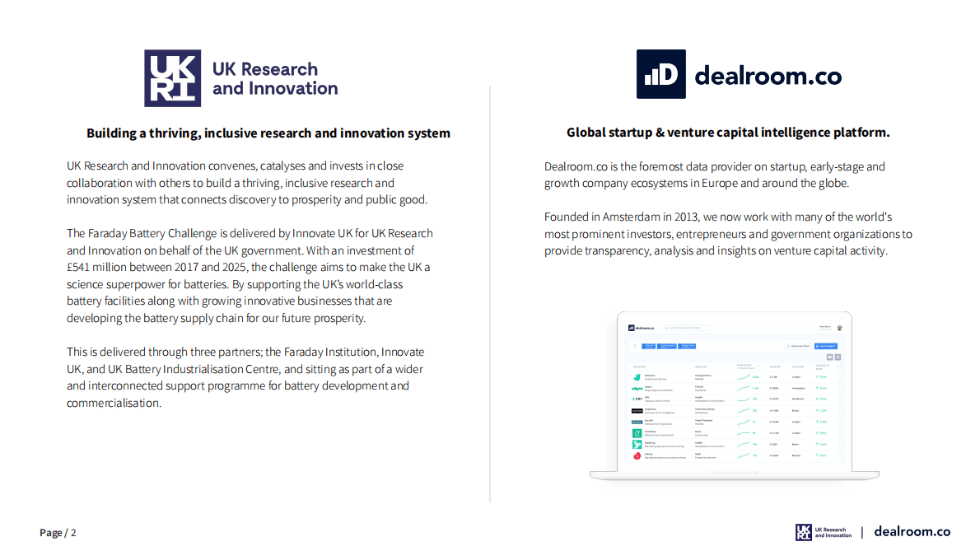Viewport: 980px width, 551px height.
Task: Select the Industry column header
Action: coord(701,367)
